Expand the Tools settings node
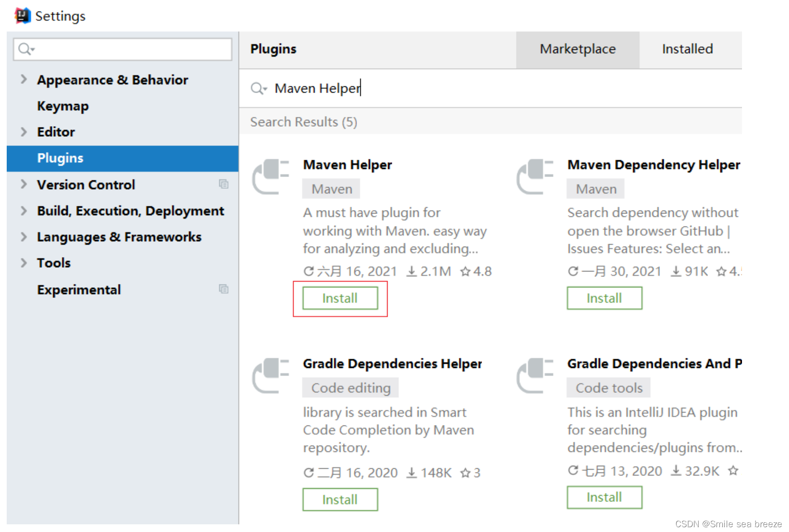Screen dimensions: 789x532 pos(24,262)
